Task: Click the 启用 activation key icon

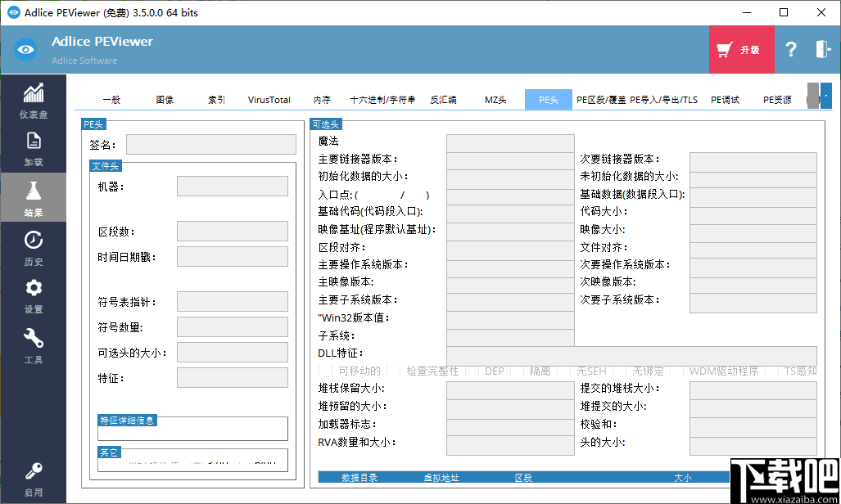Action: pyautogui.click(x=33, y=479)
